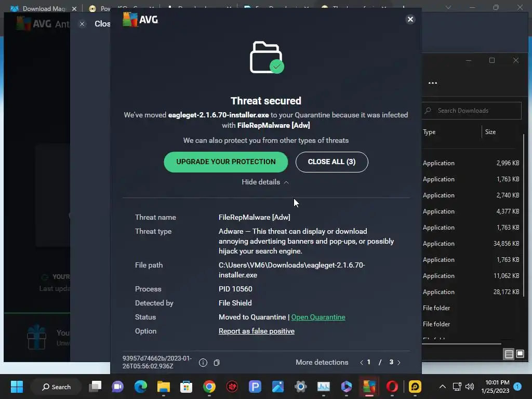Open the yellow chat app taskbar icon
This screenshot has height=399, width=532.
415,387
